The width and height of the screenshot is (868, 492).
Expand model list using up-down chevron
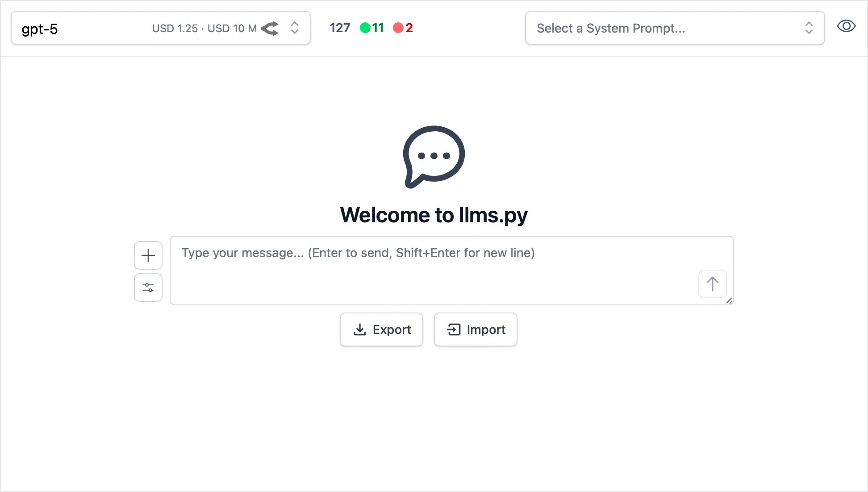(295, 28)
